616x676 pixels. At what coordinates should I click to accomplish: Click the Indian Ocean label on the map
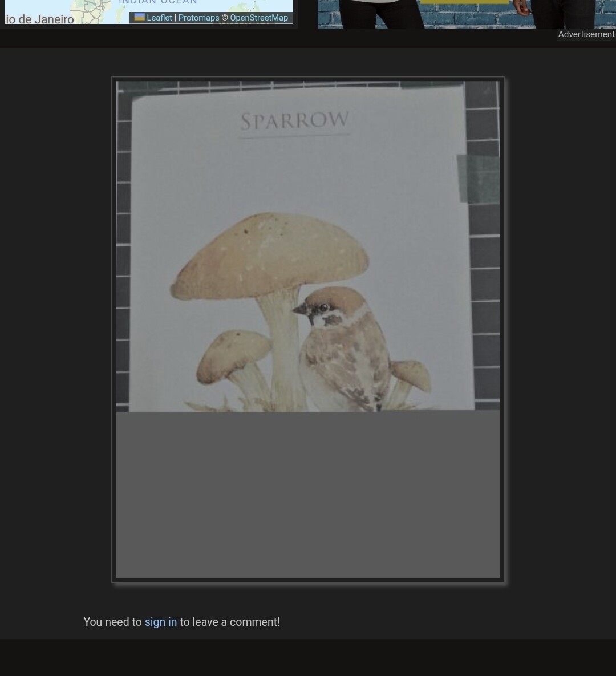pos(158,2)
